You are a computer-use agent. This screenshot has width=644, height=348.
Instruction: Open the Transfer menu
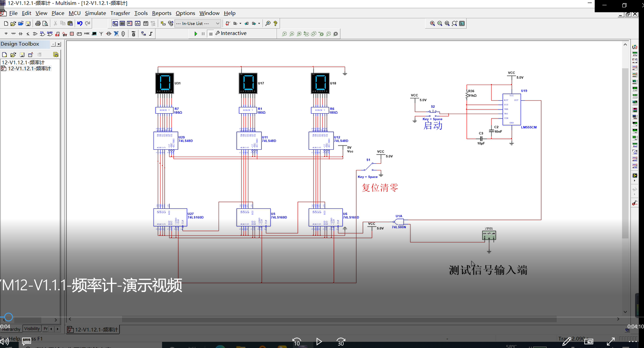[120, 13]
